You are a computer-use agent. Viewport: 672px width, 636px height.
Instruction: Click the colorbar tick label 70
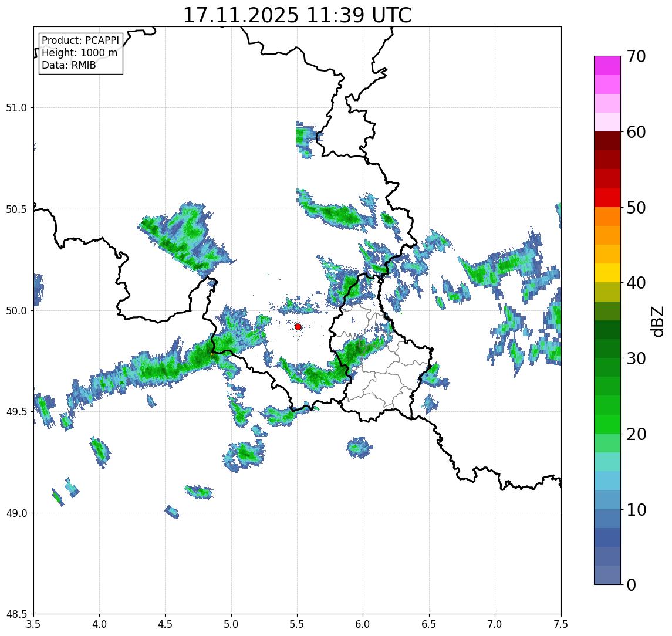pyautogui.click(x=636, y=56)
